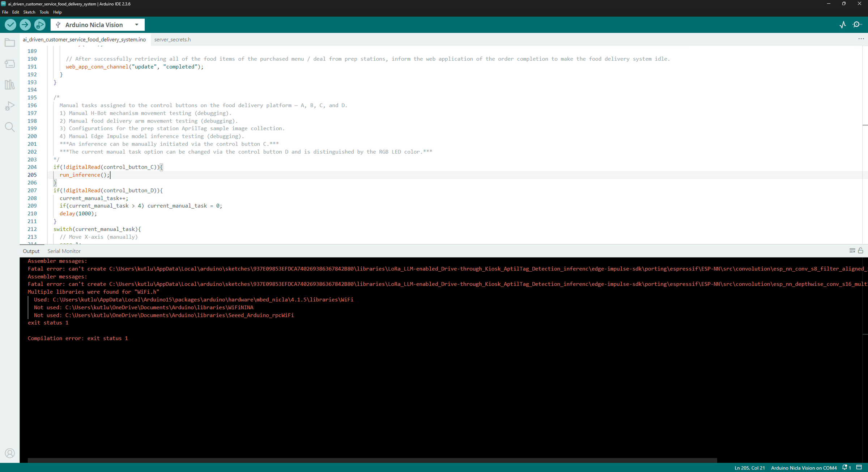Open the editor tabs more options ellipsis
The image size is (868, 472).
(x=861, y=39)
